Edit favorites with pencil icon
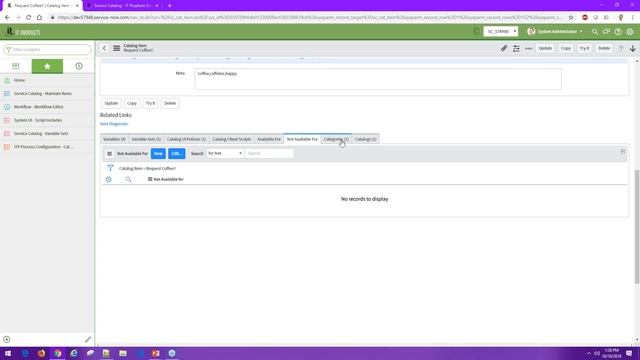This screenshot has width=640, height=360. pyautogui.click(x=88, y=339)
